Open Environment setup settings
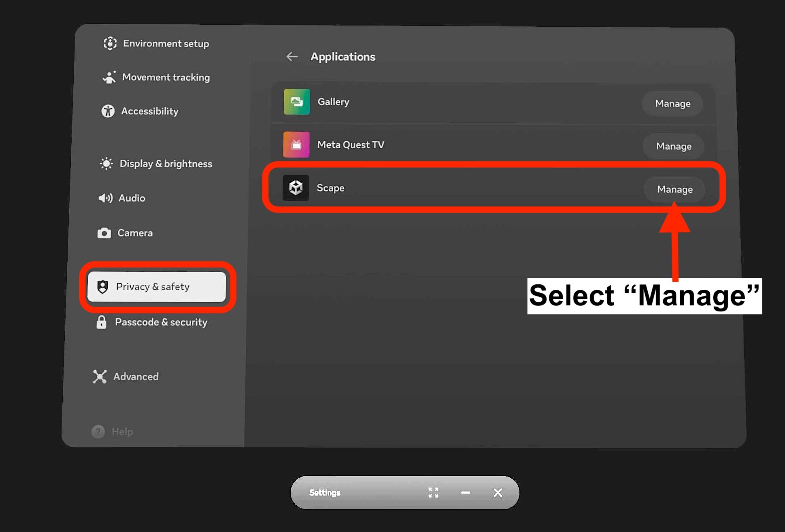Image resolution: width=785 pixels, height=532 pixels. coord(156,43)
